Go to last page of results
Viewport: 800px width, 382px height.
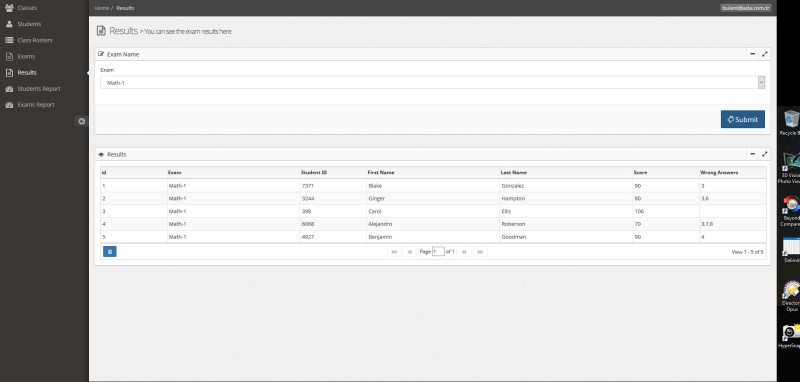click(480, 251)
